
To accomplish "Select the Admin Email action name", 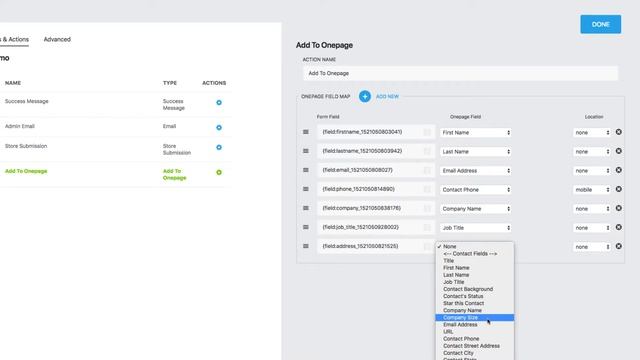I will pyautogui.click(x=20, y=126).
